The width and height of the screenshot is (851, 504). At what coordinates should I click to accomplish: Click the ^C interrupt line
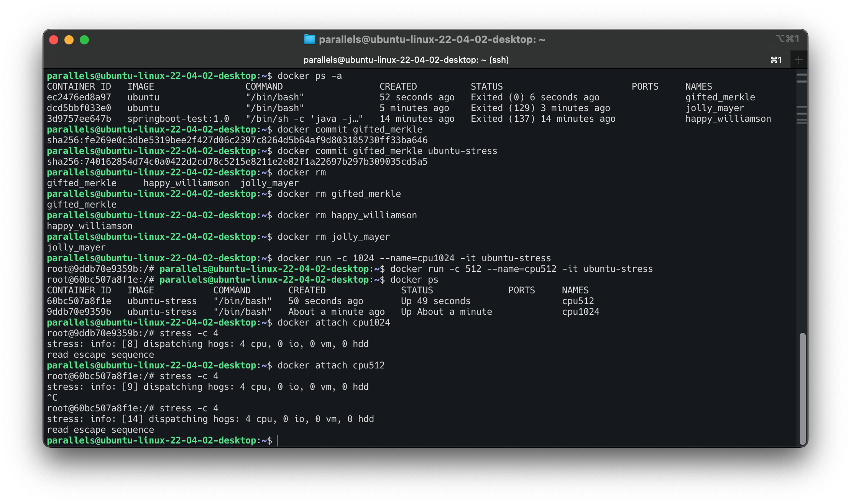click(x=52, y=398)
